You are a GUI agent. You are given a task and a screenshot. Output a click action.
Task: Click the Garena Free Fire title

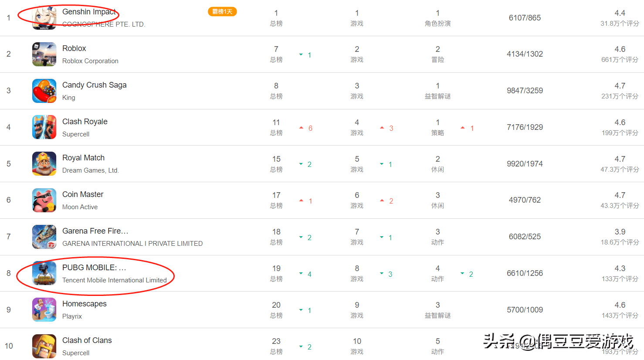95,231
